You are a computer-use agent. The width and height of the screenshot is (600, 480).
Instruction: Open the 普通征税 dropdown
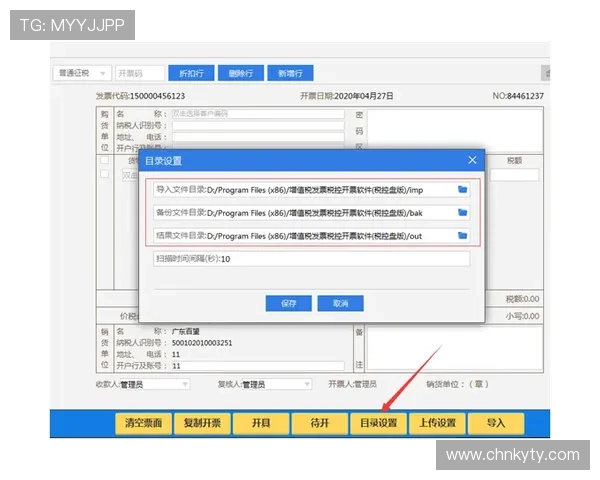pyautogui.click(x=82, y=73)
